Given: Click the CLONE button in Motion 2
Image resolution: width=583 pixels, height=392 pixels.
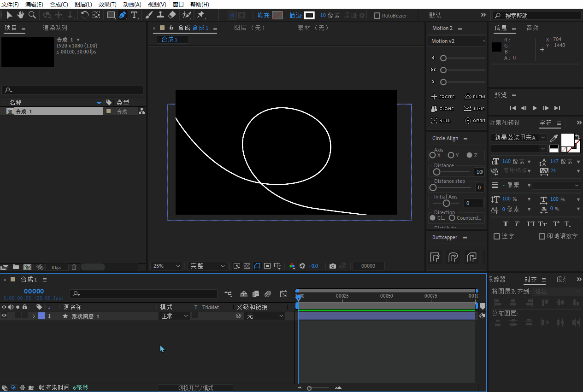Looking at the screenshot, I should [x=442, y=109].
